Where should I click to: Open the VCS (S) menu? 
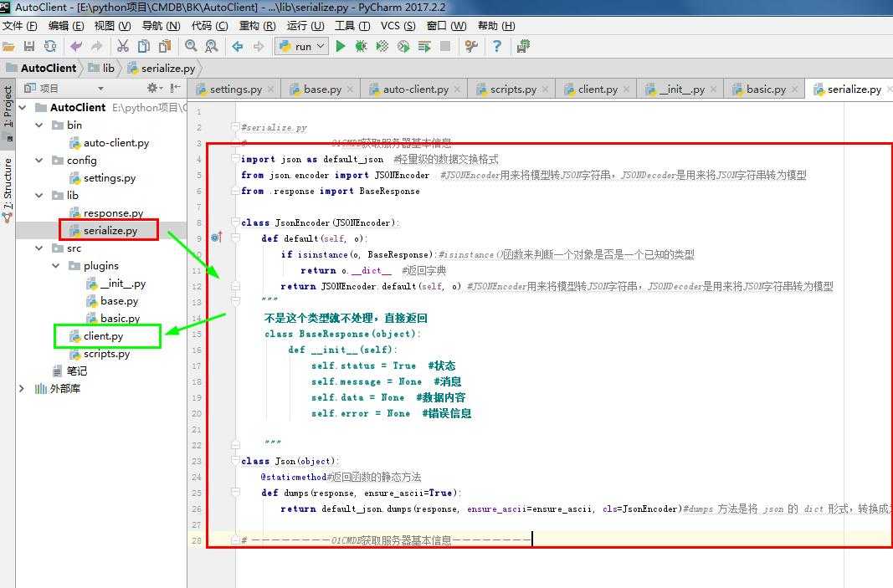tap(398, 26)
